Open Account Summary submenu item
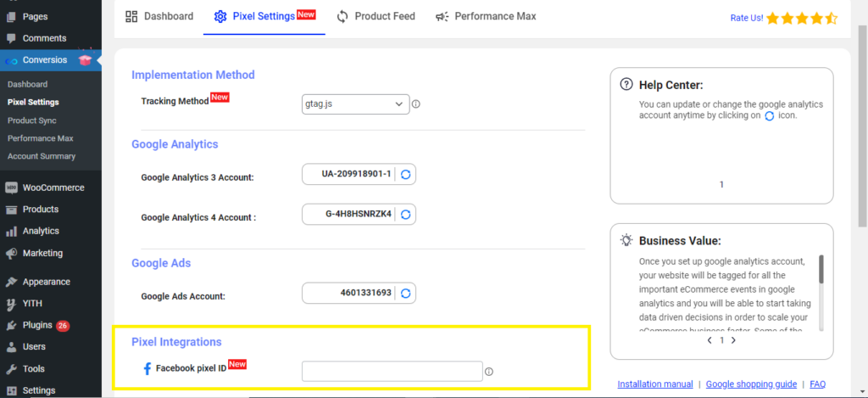The image size is (868, 398). pos(42,156)
